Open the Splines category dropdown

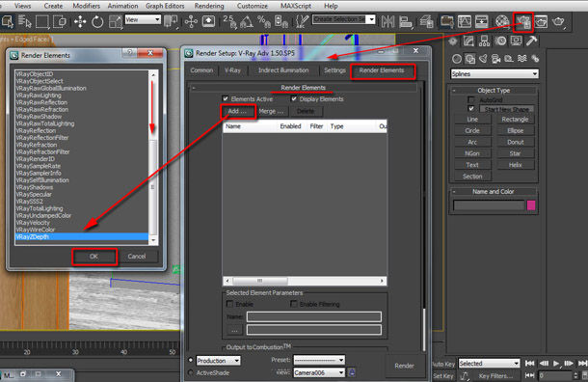(494, 74)
